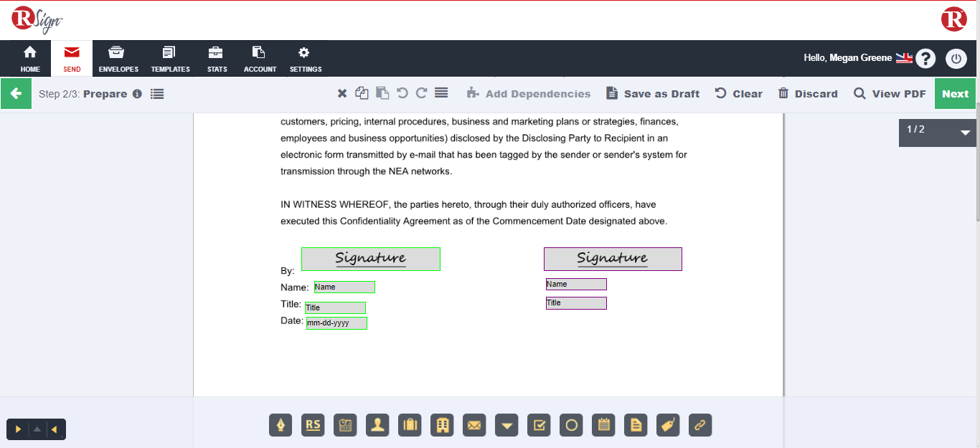This screenshot has height=448, width=980.
Task: Click the mm-dd-yyyy date field
Action: click(336, 323)
